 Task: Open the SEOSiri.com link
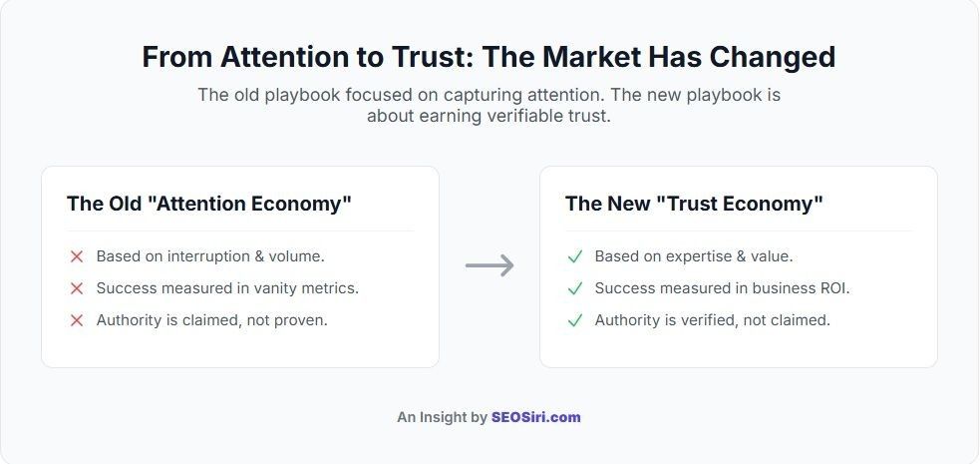pyautogui.click(x=535, y=417)
